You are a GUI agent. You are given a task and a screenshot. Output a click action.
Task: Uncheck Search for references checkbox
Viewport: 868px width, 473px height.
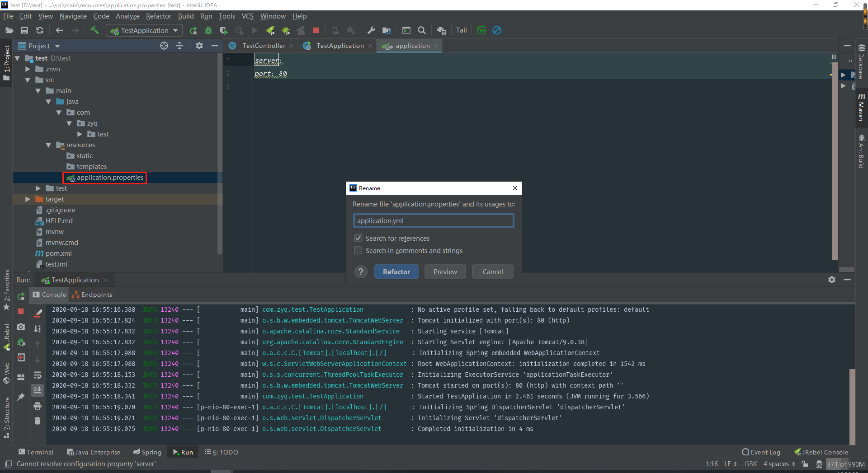point(358,238)
